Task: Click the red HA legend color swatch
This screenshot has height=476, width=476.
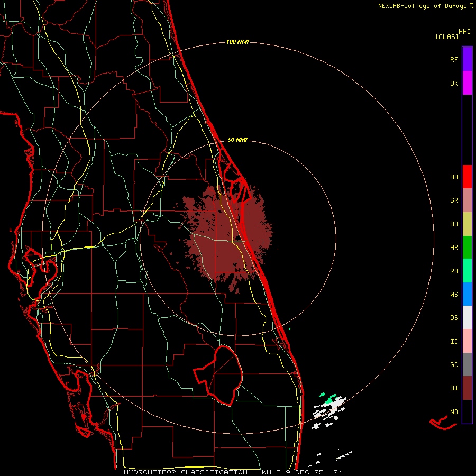Action: pos(467,177)
